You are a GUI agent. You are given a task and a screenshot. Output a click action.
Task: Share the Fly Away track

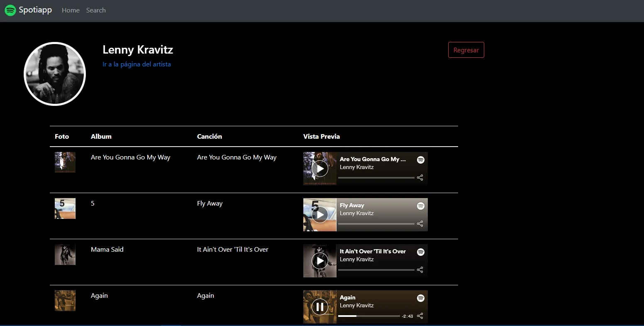click(x=420, y=224)
